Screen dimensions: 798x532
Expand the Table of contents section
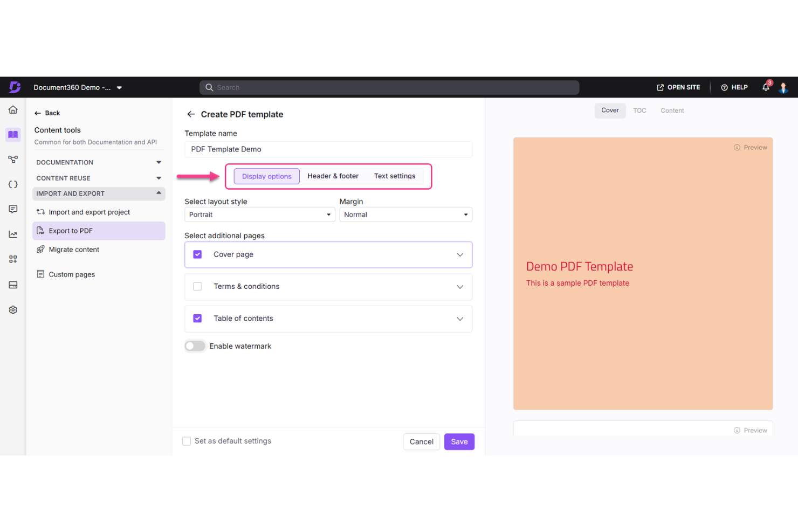point(460,319)
